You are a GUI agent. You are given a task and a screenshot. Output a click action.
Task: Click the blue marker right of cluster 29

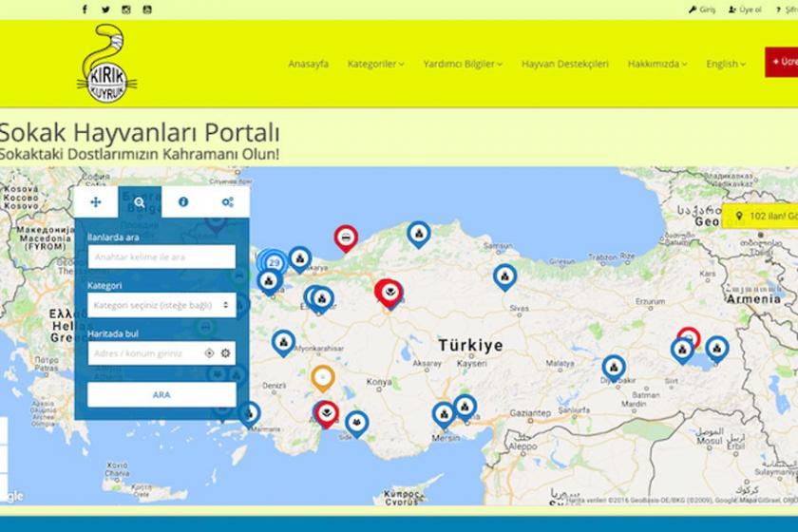tap(300, 259)
